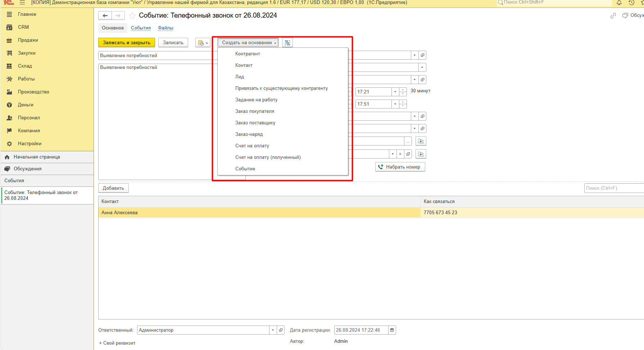Image resolution: width=644 pixels, height=350 pixels.
Task: Open the notifications bell
Action: 619,3
